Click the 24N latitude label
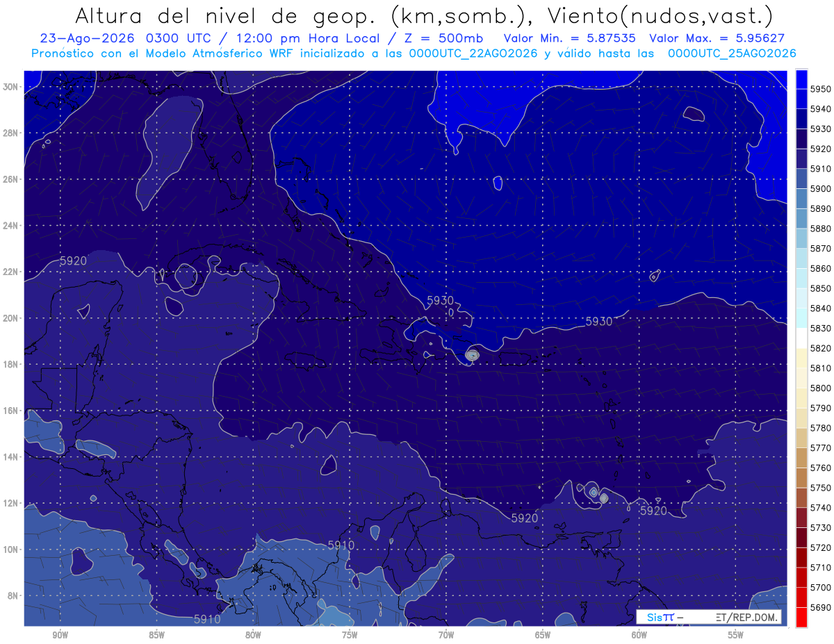The width and height of the screenshot is (834, 644). [x=12, y=226]
